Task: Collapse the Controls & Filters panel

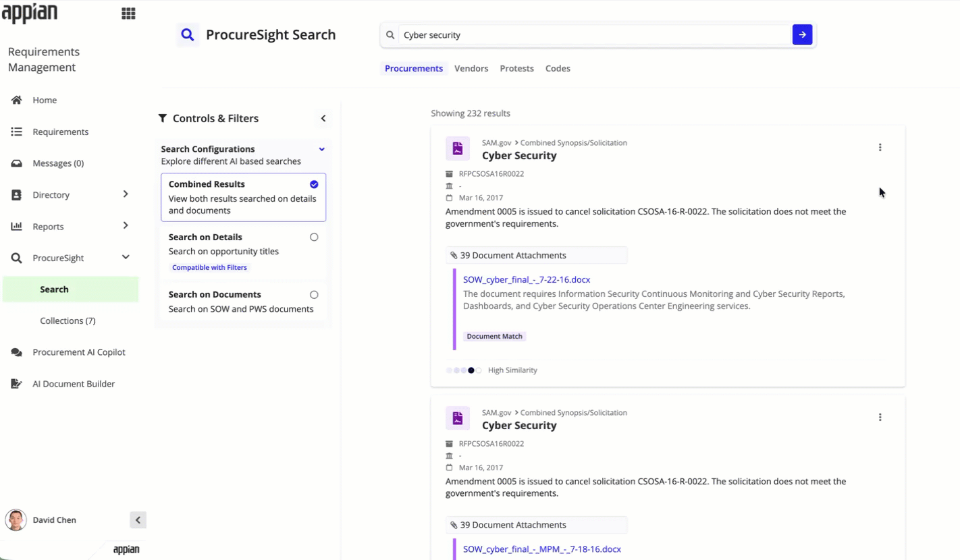Action: pos(323,119)
